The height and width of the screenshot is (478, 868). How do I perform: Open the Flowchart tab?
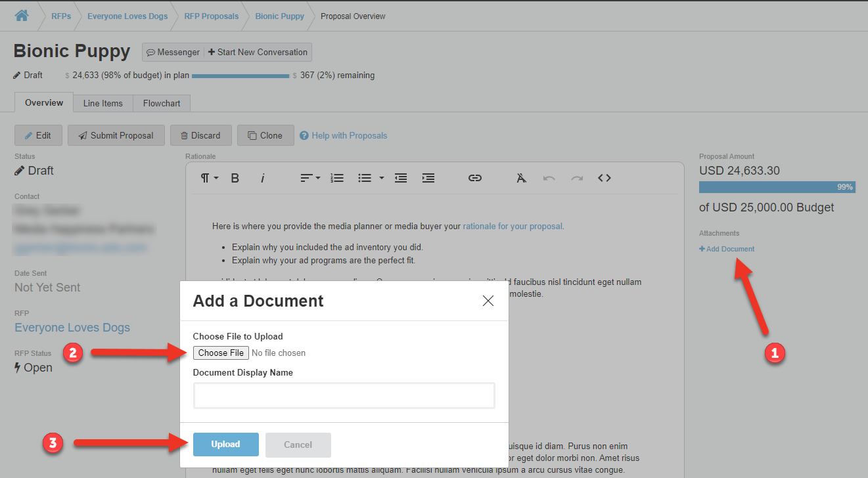click(x=162, y=103)
